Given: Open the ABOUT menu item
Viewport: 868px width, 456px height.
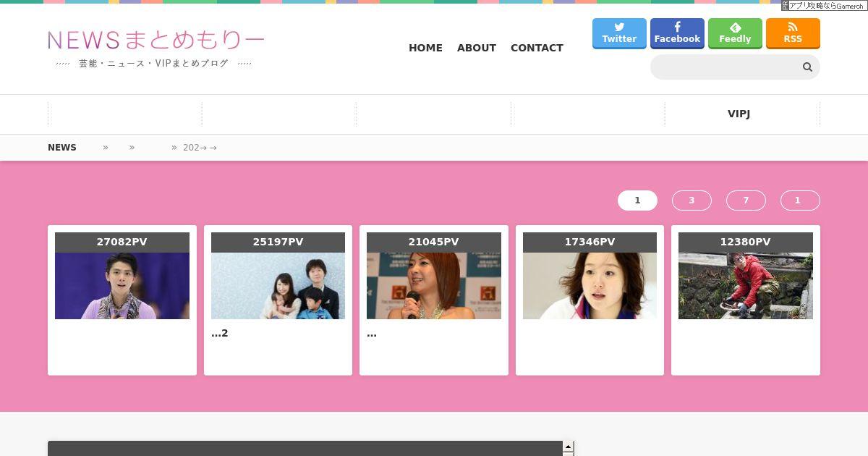Looking at the screenshot, I should click(477, 48).
